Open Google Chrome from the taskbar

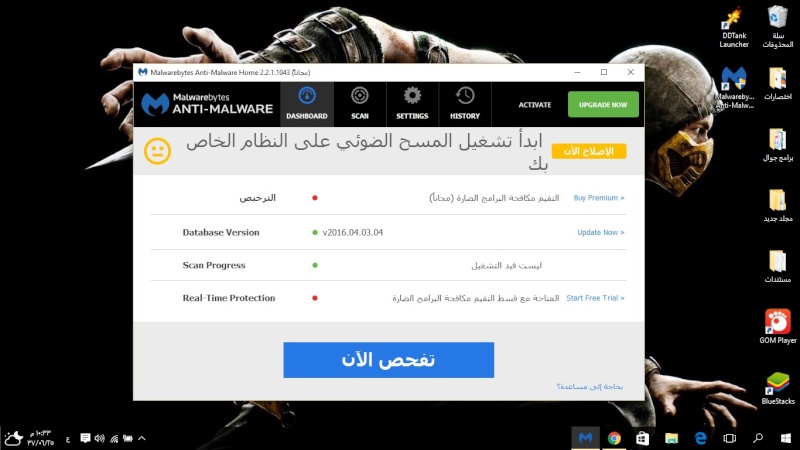point(614,438)
